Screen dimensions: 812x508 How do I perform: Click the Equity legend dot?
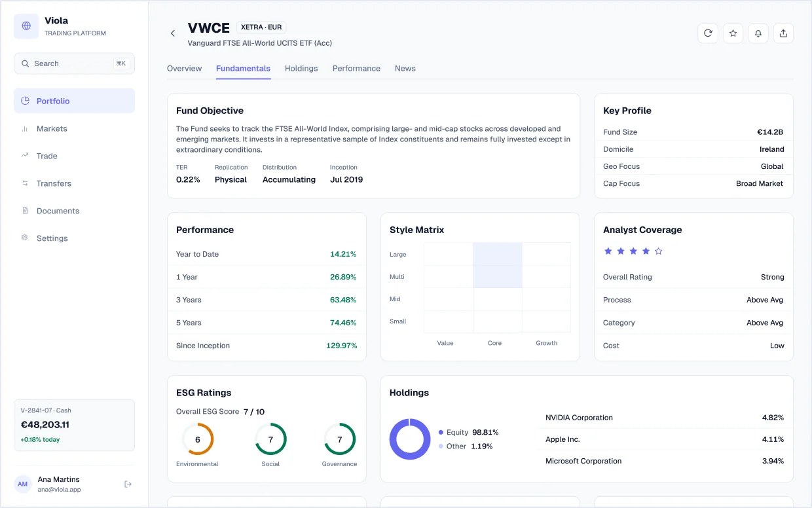point(441,432)
